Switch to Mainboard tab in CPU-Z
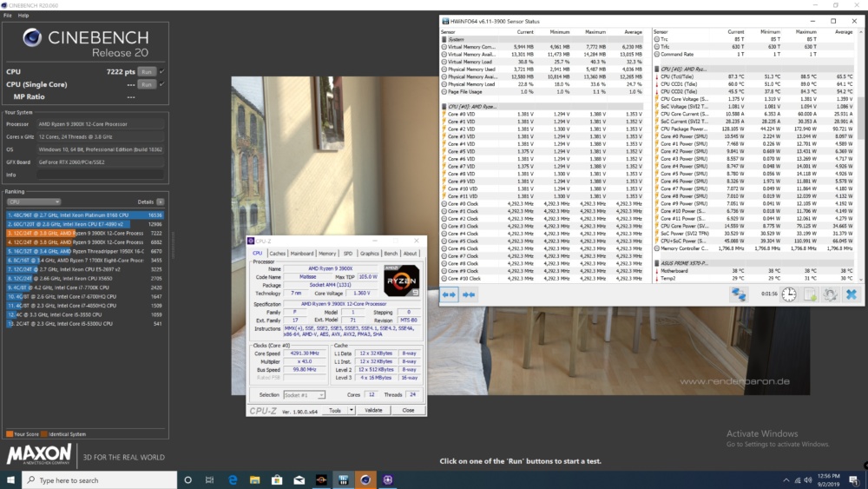Screen dimensions: 868x489 (x=302, y=253)
